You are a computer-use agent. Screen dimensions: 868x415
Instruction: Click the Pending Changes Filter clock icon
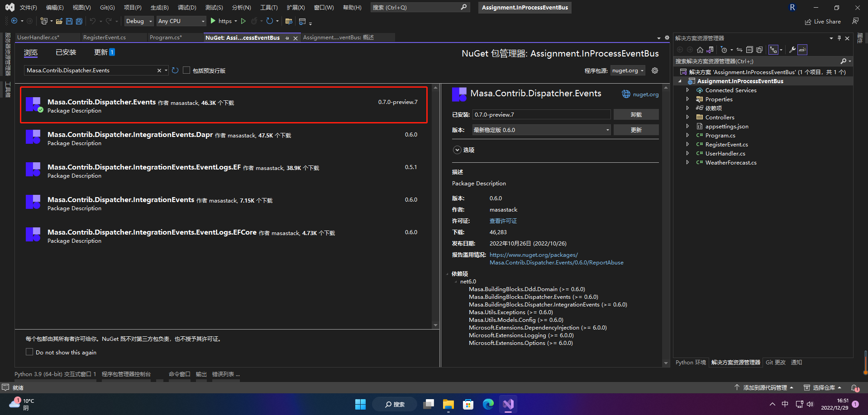(724, 50)
